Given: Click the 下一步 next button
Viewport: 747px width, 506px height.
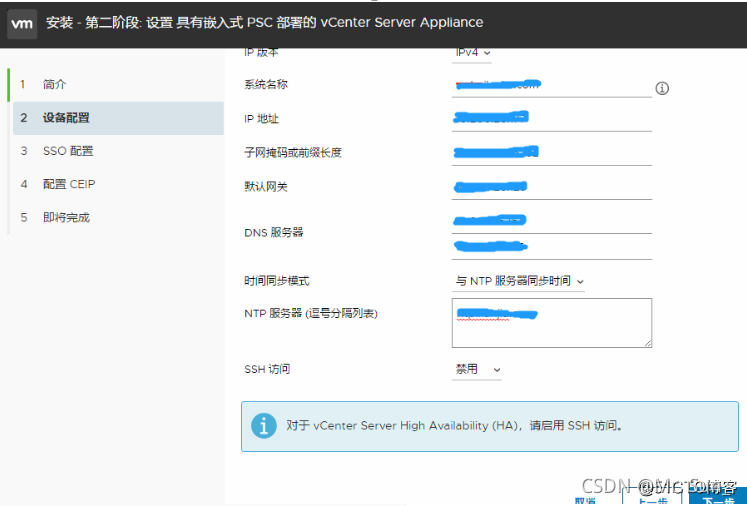Looking at the screenshot, I should click(x=718, y=498).
